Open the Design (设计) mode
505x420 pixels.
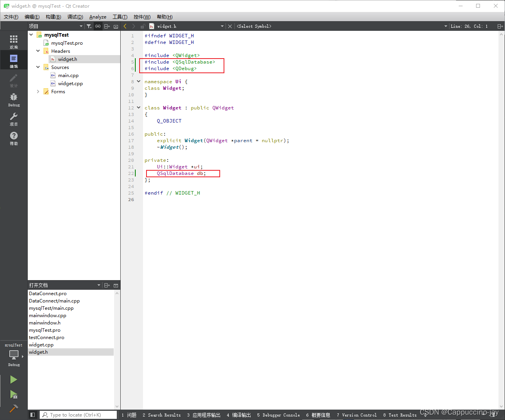tap(13, 80)
